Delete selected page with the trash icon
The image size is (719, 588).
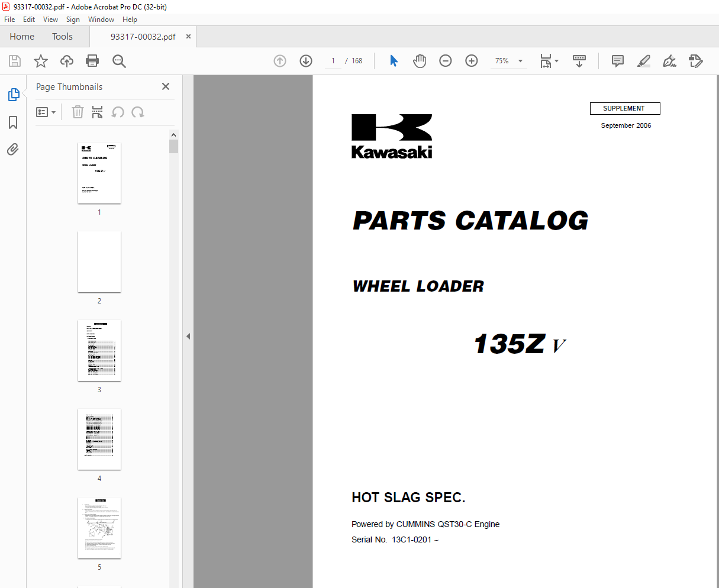[x=78, y=112]
